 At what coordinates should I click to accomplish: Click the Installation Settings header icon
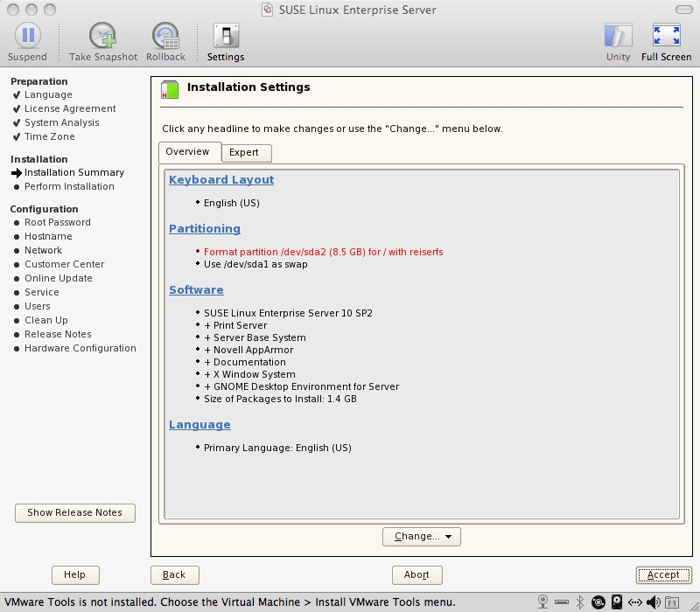pos(170,90)
